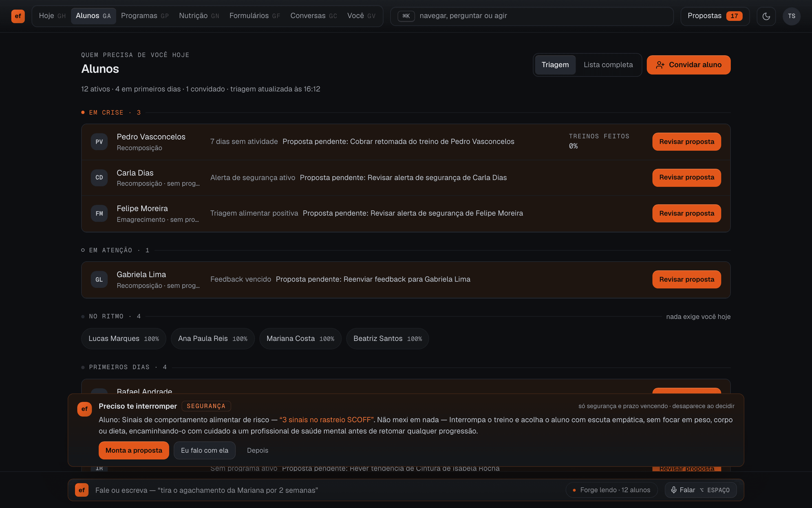The height and width of the screenshot is (508, 812).
Task: Click the Convidar aluno button
Action: tap(689, 65)
